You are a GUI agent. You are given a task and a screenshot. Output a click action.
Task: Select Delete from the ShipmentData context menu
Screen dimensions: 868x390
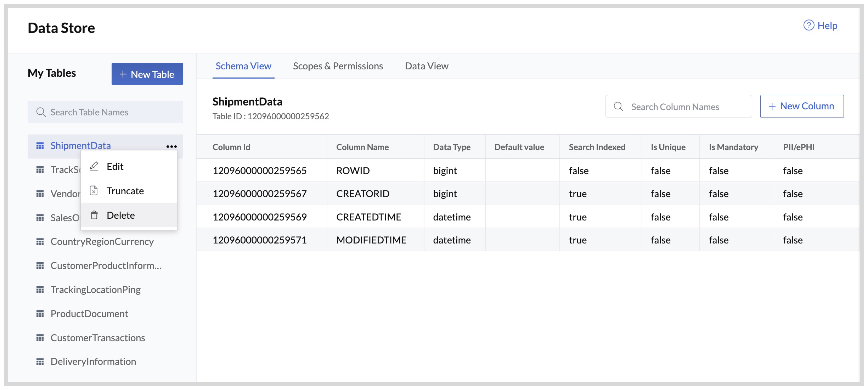121,215
